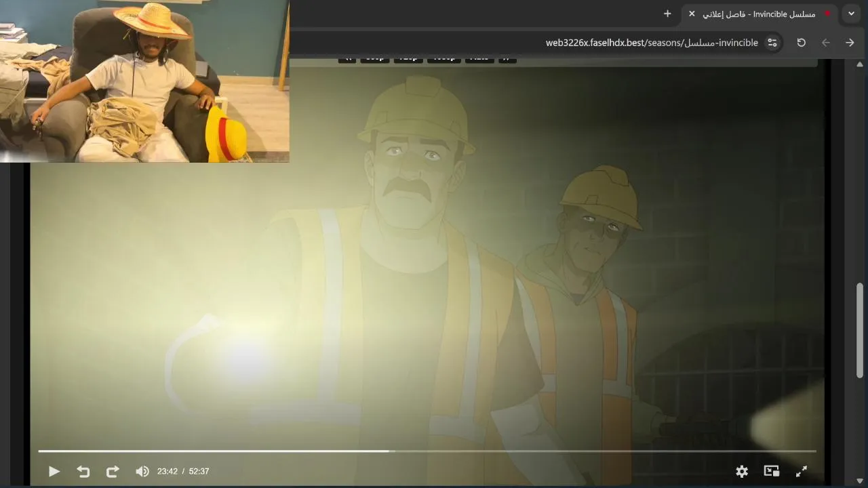
Task: Click the right-pointing arrow navigation button
Action: point(850,43)
